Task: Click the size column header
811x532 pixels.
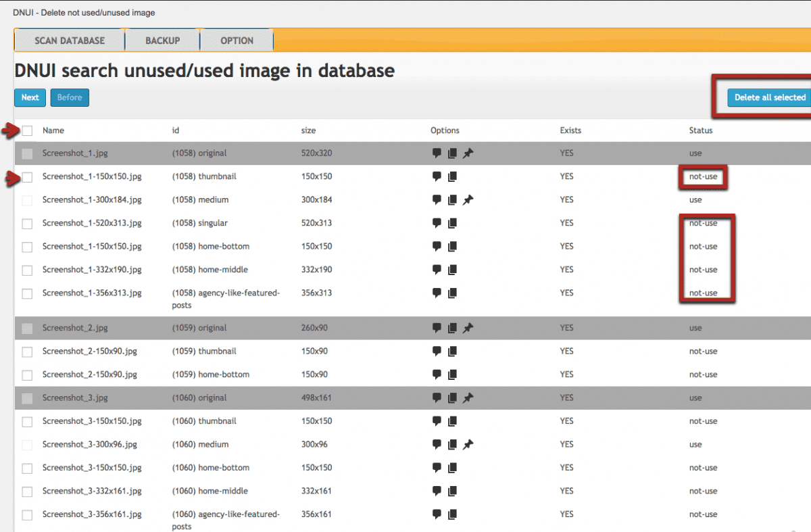Action: click(x=308, y=130)
